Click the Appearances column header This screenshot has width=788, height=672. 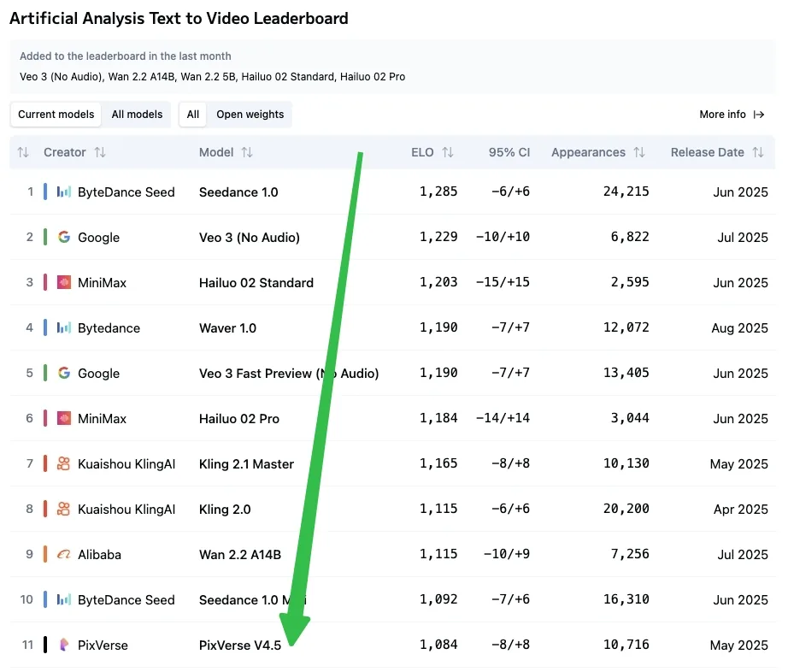[x=589, y=152]
